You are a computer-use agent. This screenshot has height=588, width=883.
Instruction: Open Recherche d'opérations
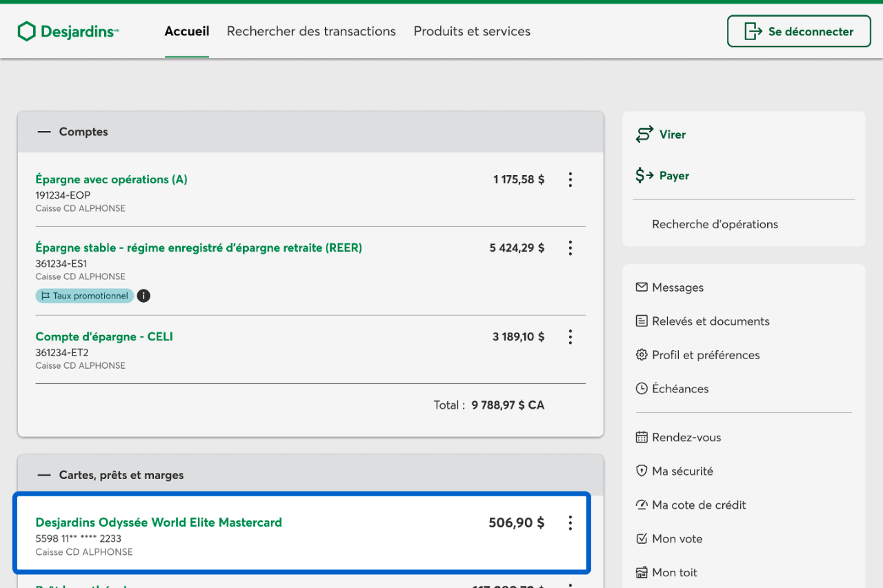click(715, 224)
